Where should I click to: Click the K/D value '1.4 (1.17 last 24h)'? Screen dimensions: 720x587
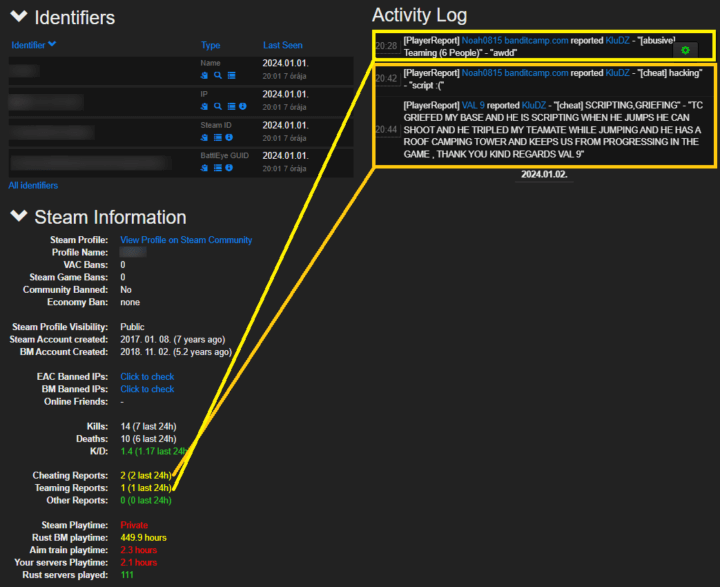[154, 451]
